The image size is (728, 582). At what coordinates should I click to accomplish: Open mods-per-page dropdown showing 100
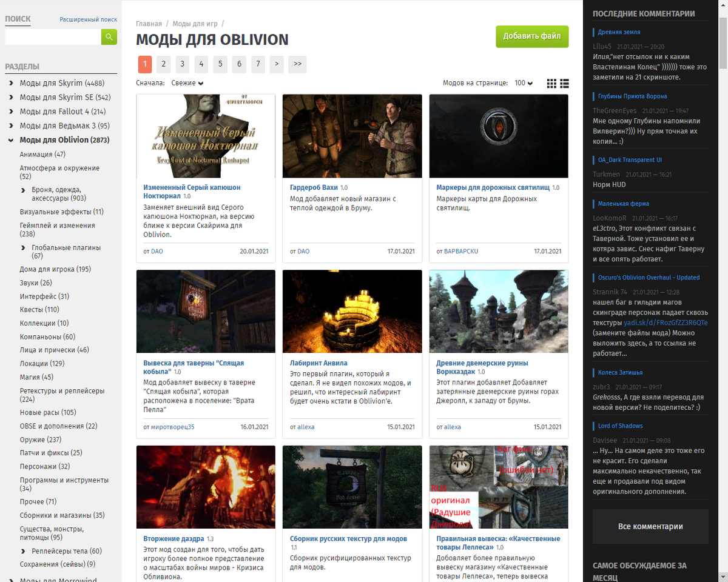524,83
